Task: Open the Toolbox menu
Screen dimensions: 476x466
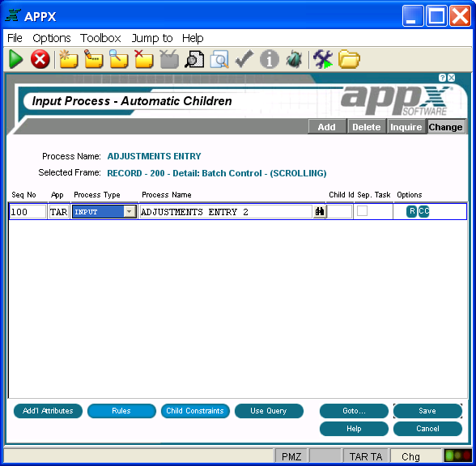Action: (100, 38)
